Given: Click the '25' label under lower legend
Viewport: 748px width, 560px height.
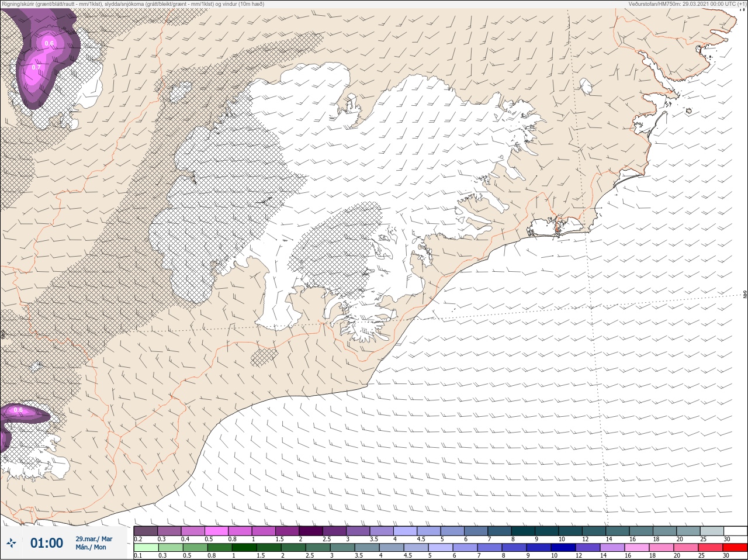Looking at the screenshot, I should (702, 556).
